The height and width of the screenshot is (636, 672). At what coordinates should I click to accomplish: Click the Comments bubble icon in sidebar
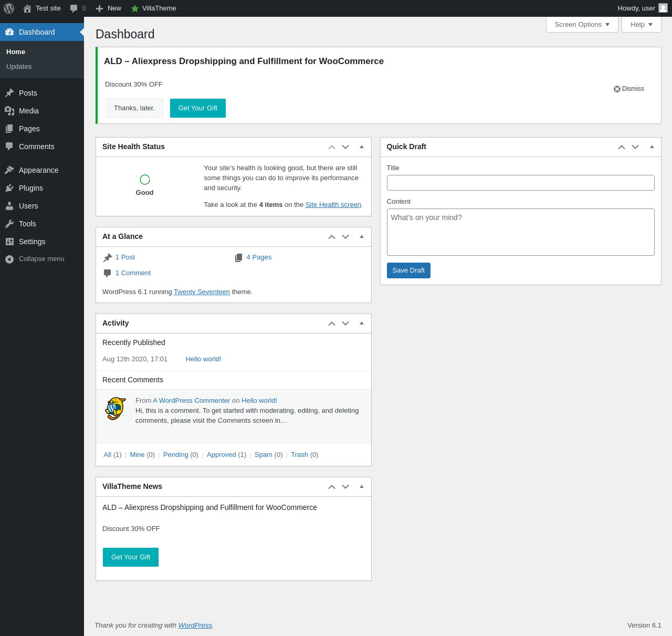click(9, 147)
